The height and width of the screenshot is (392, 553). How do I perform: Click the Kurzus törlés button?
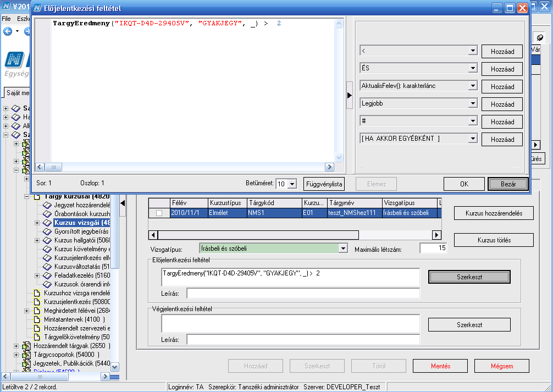coord(494,240)
